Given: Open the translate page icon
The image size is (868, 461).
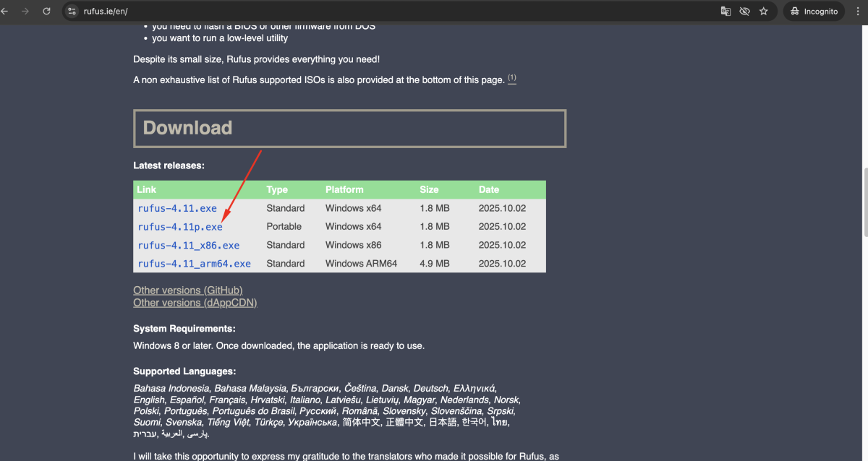Looking at the screenshot, I should 726,12.
